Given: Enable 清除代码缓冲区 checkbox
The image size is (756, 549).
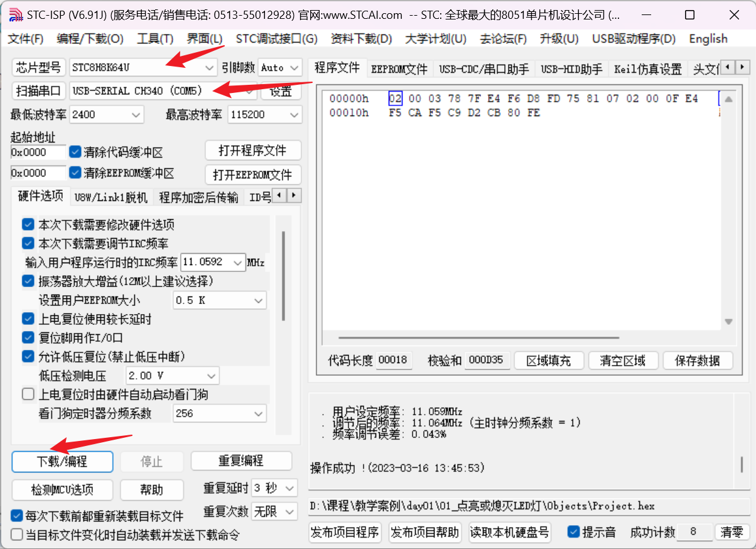Looking at the screenshot, I should 75,152.
